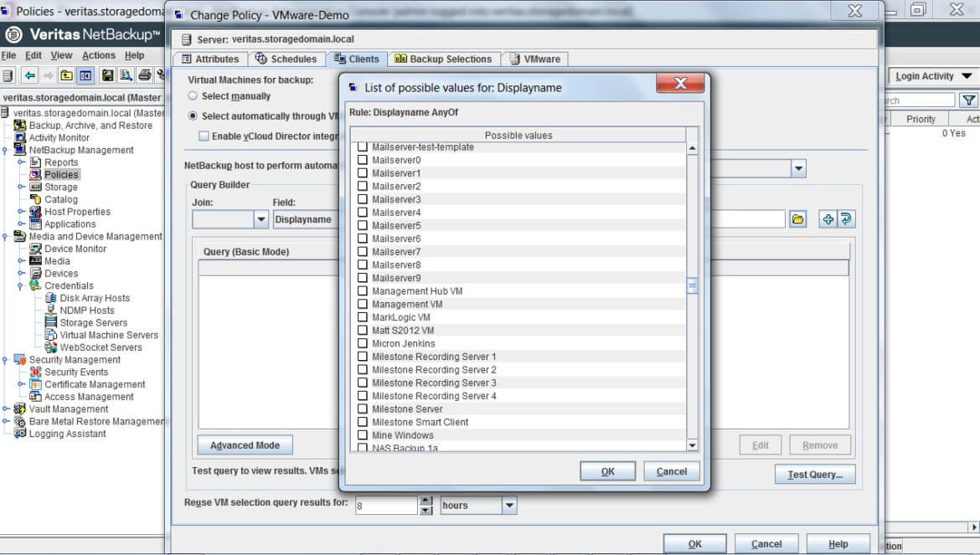Click the Certificate Management icon
Image resolution: width=980 pixels, height=555 pixels.
[x=36, y=384]
